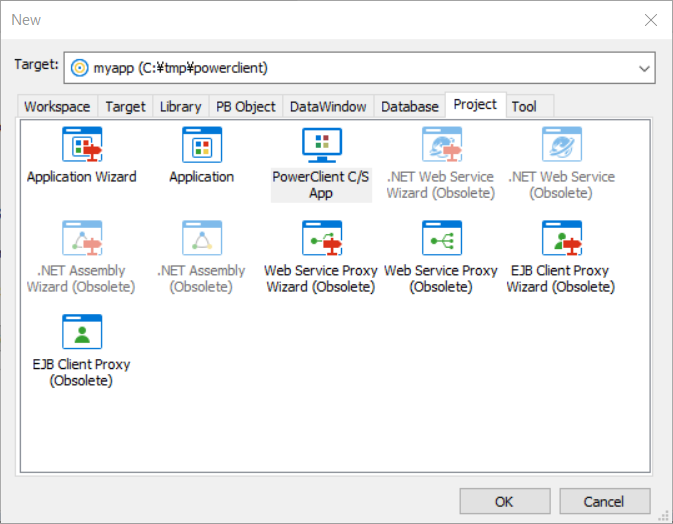The height and width of the screenshot is (524, 673).
Task: Select the EJB Client Proxy Wizard icon
Action: (561, 240)
